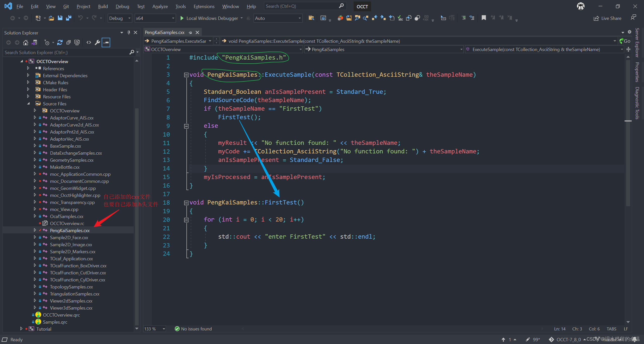Click Solution Explorer Home icon
Image resolution: width=644 pixels, height=344 pixels.
tap(25, 42)
